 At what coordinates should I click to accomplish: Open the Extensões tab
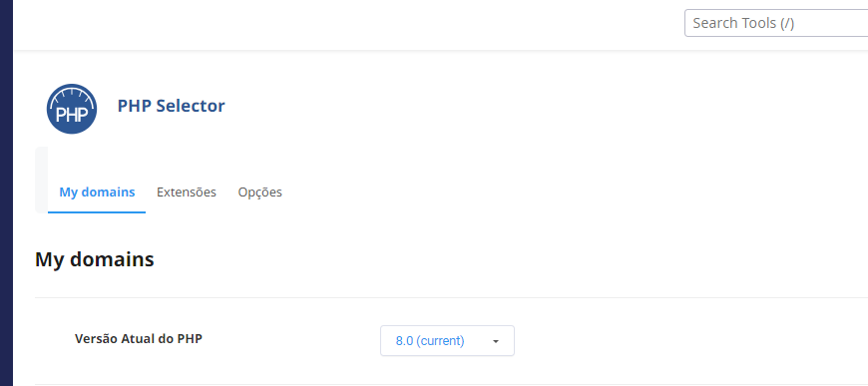186,193
